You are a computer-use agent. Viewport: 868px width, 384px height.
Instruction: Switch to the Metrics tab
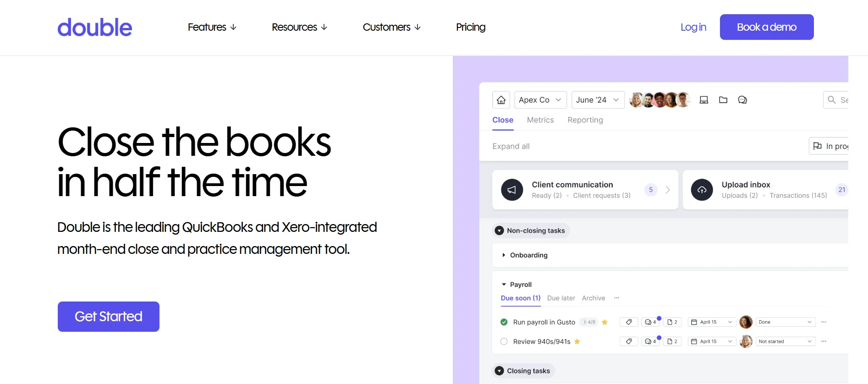[540, 120]
